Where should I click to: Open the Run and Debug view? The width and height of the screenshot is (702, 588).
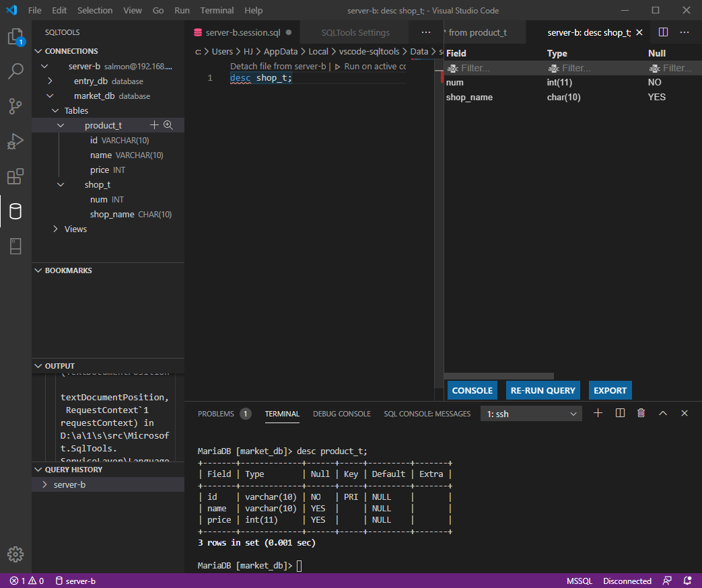click(15, 141)
